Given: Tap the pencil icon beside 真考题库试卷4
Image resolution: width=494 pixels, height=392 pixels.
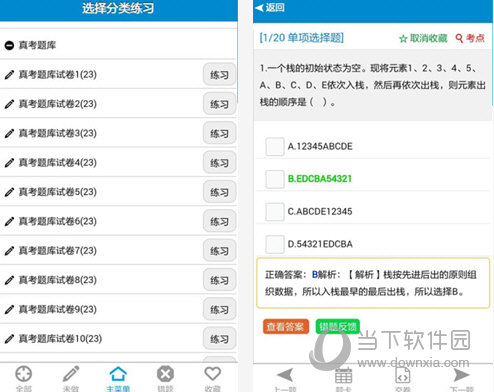Looking at the screenshot, I should click(9, 162).
